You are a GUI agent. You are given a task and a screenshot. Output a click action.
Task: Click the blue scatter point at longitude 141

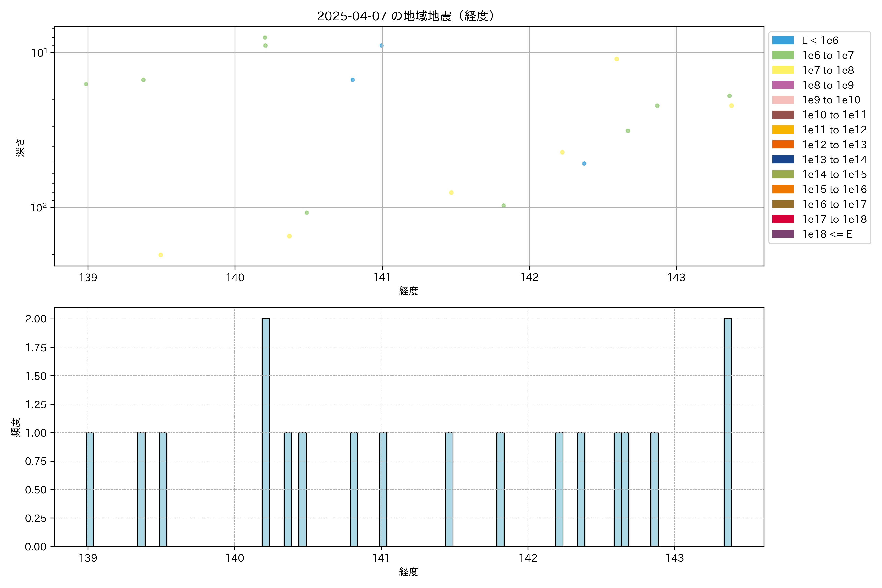coord(381,46)
